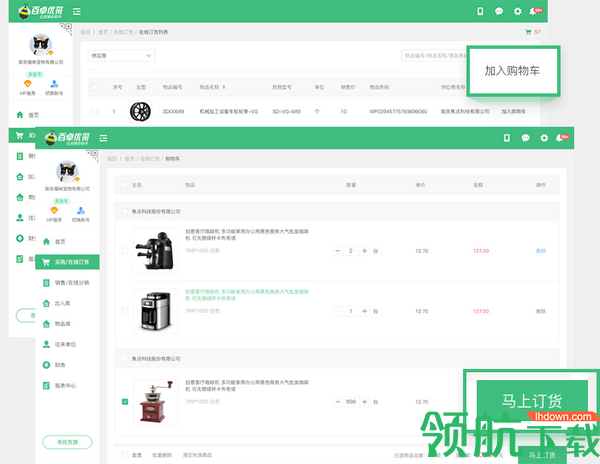This screenshot has height=464, width=600.
Task: Open notification bell in back window header
Action: [x=533, y=11]
